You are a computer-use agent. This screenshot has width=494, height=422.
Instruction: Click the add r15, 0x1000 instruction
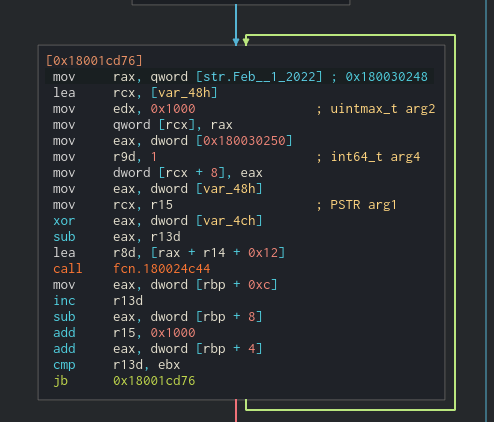tap(124, 333)
